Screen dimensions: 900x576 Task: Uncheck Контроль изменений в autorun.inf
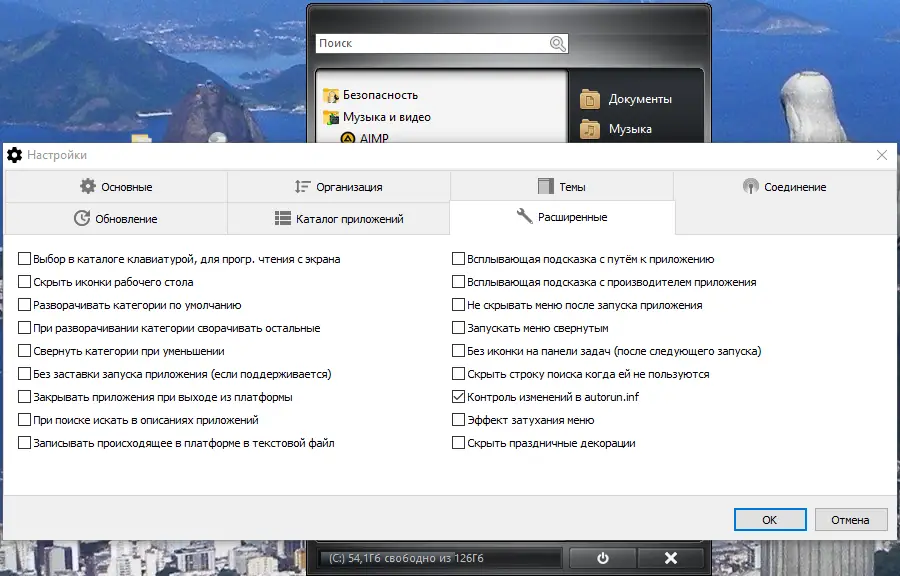pos(458,396)
